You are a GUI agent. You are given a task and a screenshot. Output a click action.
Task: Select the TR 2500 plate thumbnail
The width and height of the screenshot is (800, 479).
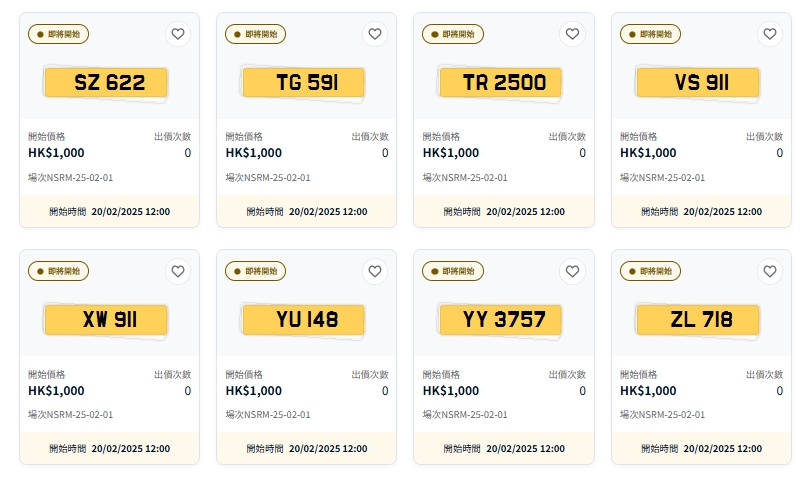tap(504, 82)
